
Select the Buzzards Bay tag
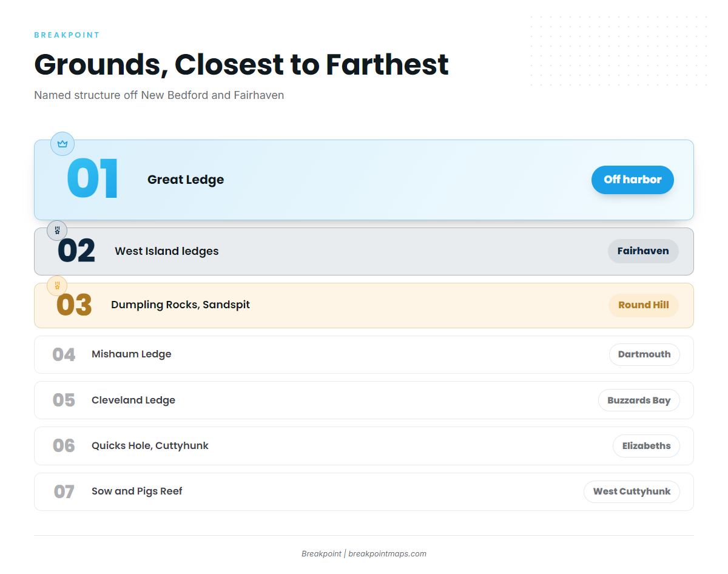[x=639, y=400]
